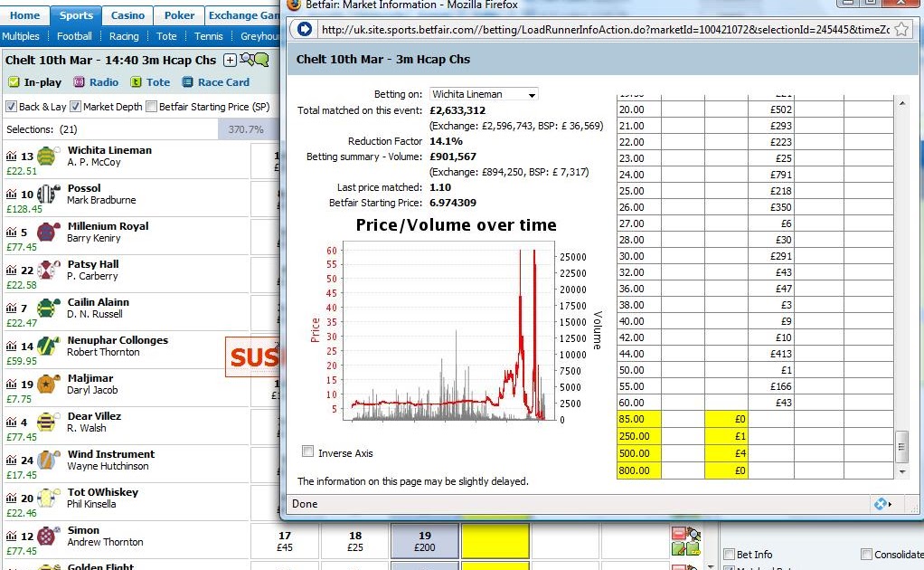Click Maljimar's jockey silks icon

point(48,384)
